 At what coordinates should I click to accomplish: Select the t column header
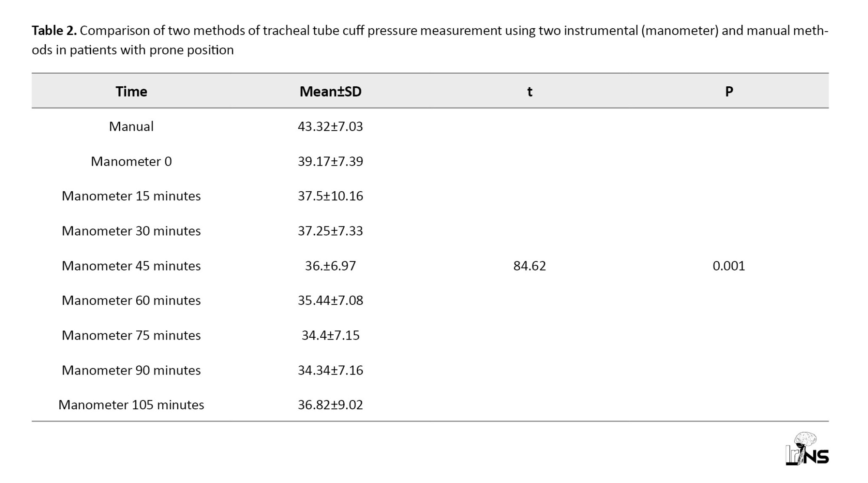[529, 91]
